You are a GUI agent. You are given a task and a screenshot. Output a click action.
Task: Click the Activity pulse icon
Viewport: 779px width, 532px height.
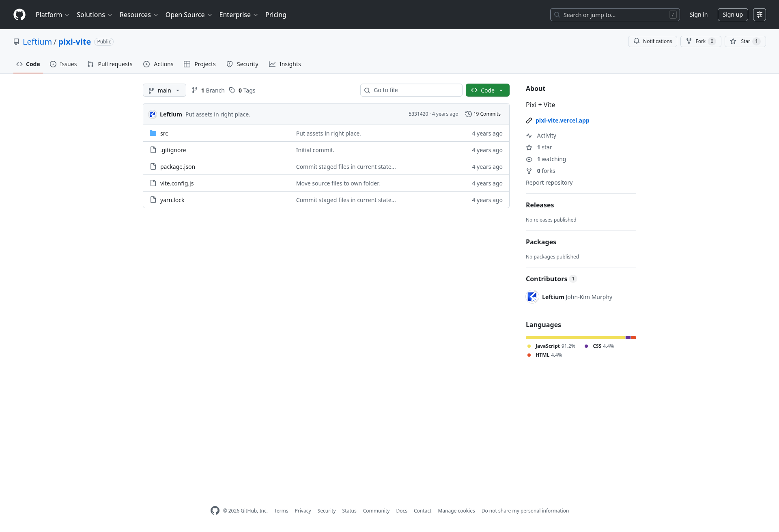pyautogui.click(x=529, y=136)
